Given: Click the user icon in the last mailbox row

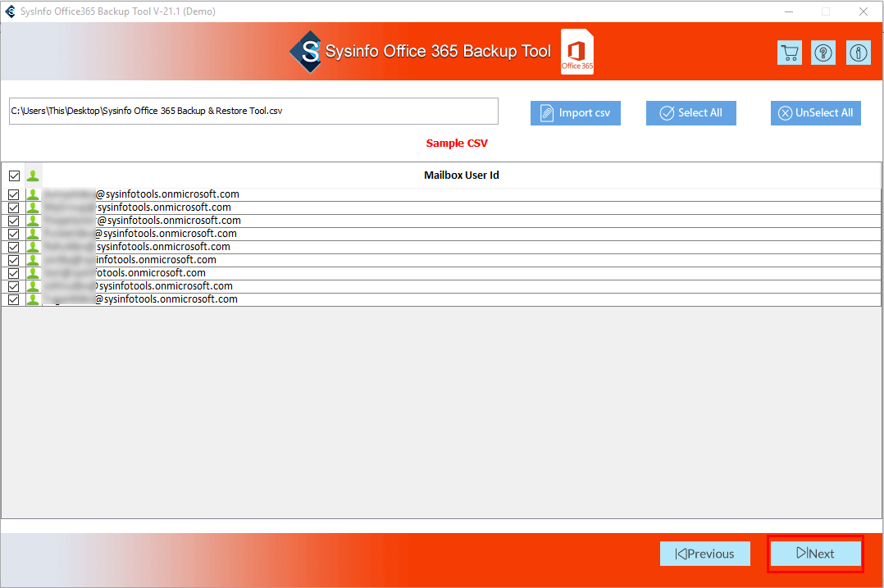Looking at the screenshot, I should [x=33, y=299].
